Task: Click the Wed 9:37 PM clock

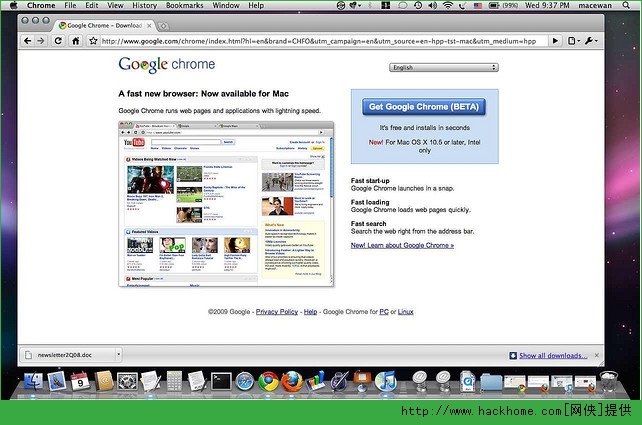Action: tap(547, 5)
